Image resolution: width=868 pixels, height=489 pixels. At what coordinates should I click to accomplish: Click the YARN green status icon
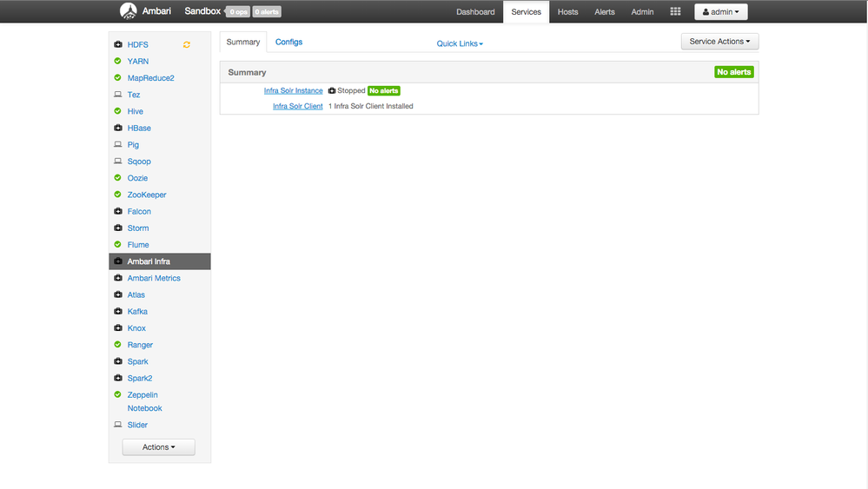(118, 61)
